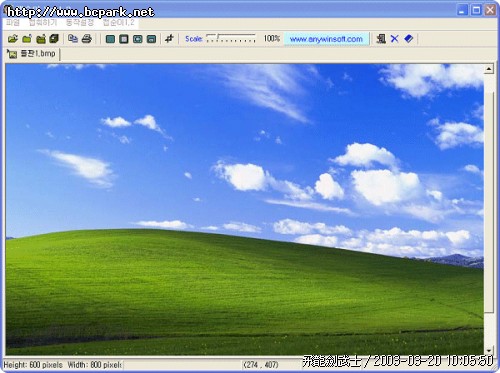Click the stacked black box toolbar icon
Screen dimensions: 500x373
(54, 39)
